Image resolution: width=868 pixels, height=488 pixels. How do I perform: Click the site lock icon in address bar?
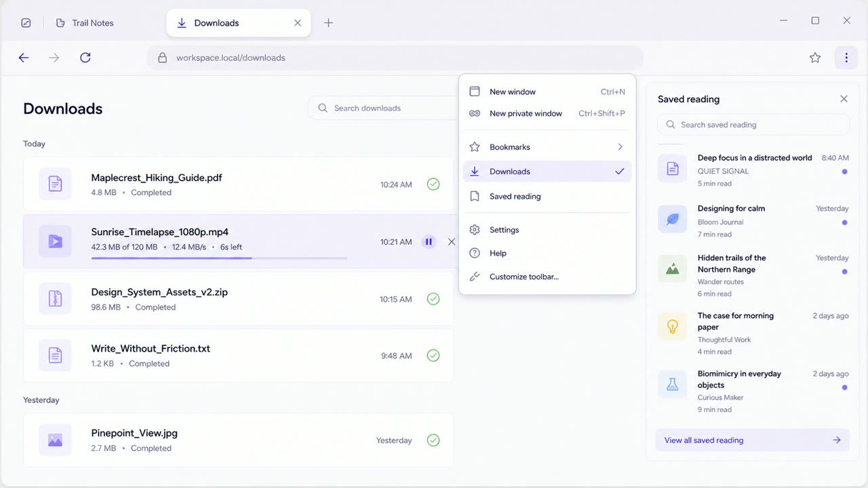click(162, 58)
